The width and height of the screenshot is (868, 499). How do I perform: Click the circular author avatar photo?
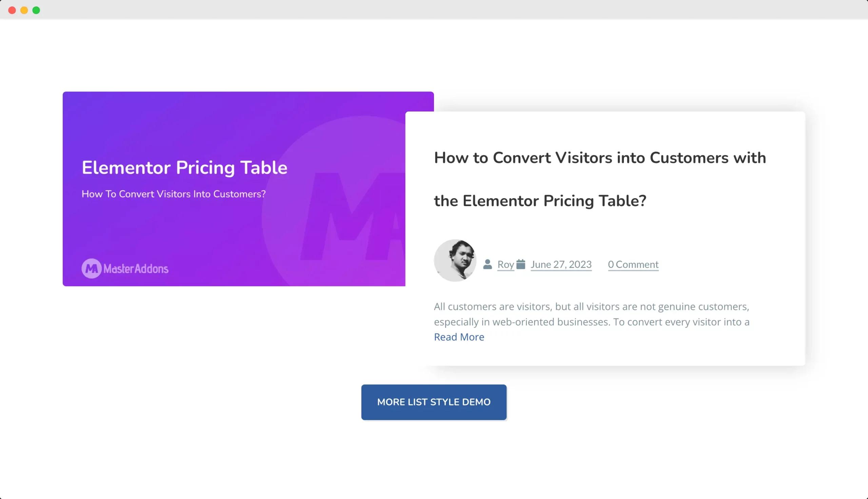(x=455, y=260)
